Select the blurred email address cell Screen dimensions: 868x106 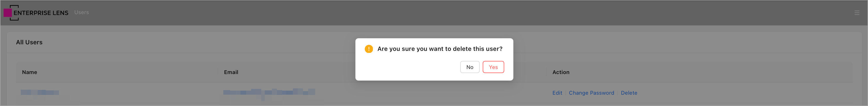[269, 92]
